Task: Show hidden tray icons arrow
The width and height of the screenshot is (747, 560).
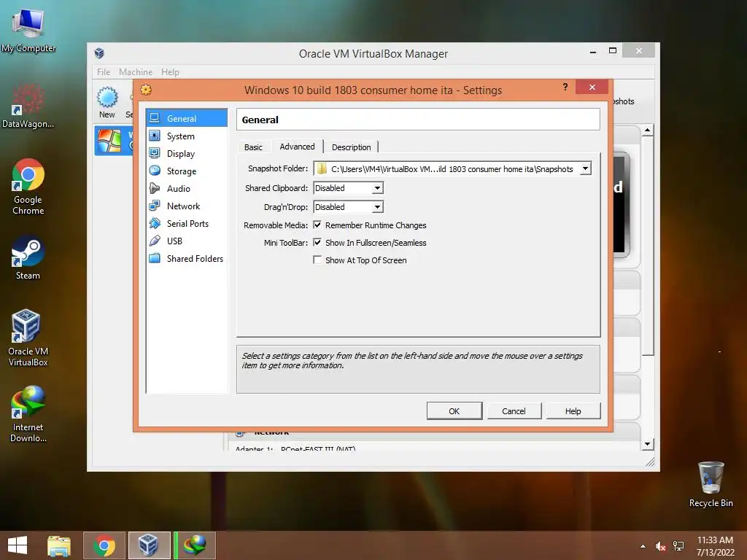Action: click(x=643, y=546)
